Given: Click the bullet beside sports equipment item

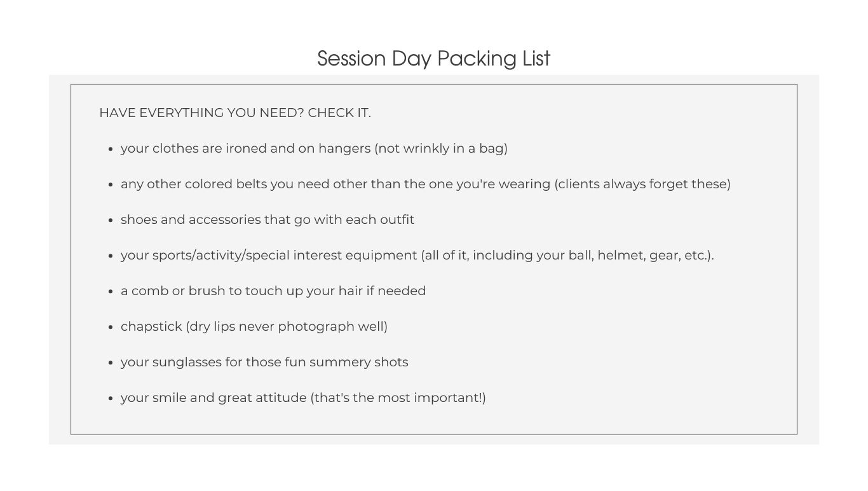Looking at the screenshot, I should point(112,256).
